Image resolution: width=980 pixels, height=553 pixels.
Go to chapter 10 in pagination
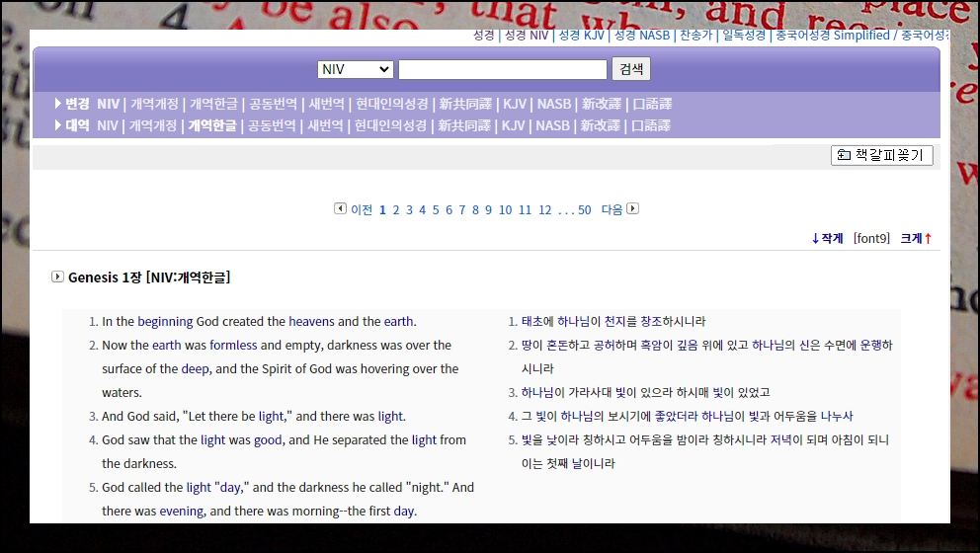(505, 210)
